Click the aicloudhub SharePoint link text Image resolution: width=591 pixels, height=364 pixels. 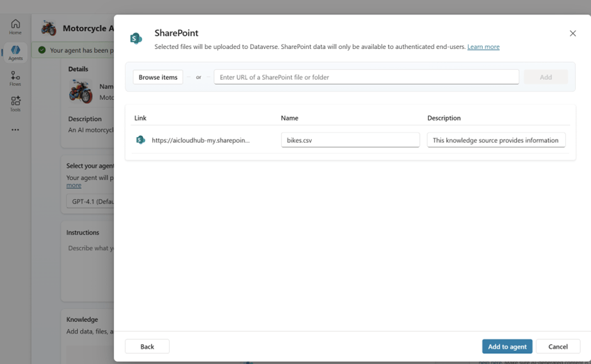(x=201, y=140)
